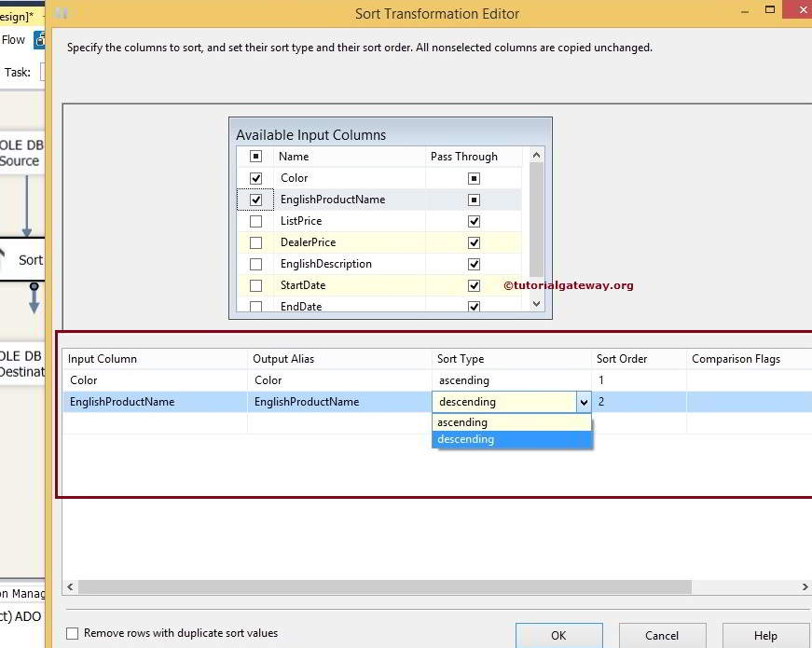Click the scroll-up arrow in the columns list
Screen dimensions: 812x648
(536, 156)
